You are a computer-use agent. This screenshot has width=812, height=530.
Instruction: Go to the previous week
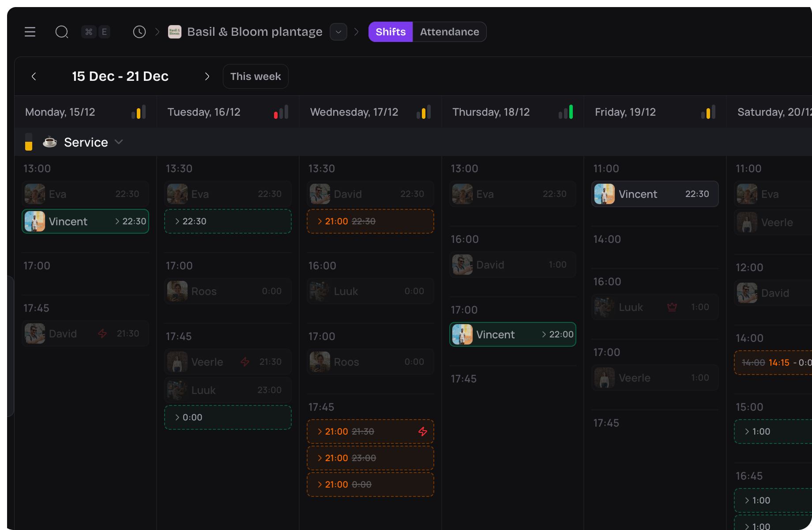point(34,76)
